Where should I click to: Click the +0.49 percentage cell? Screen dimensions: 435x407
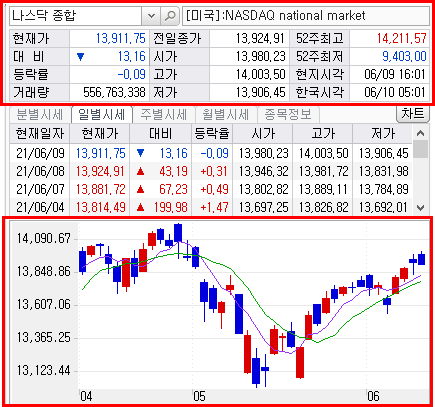tap(214, 189)
